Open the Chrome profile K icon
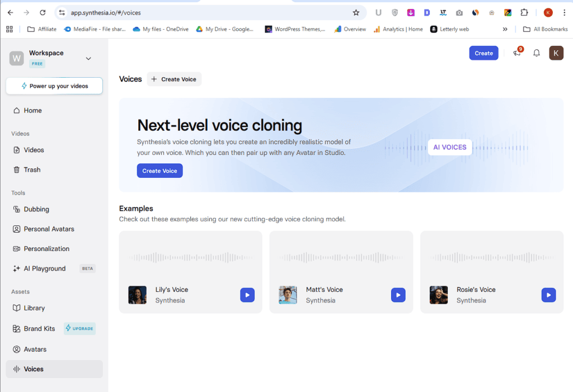 548,12
